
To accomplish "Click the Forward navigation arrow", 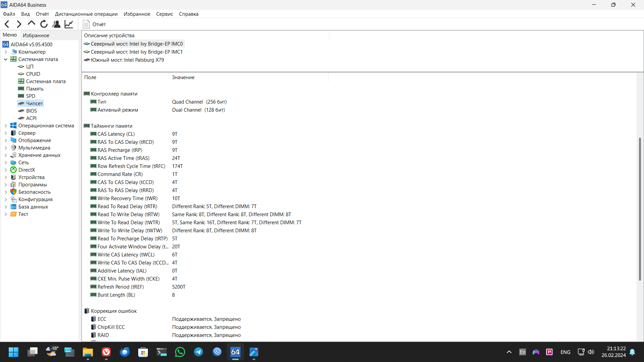I will (19, 24).
